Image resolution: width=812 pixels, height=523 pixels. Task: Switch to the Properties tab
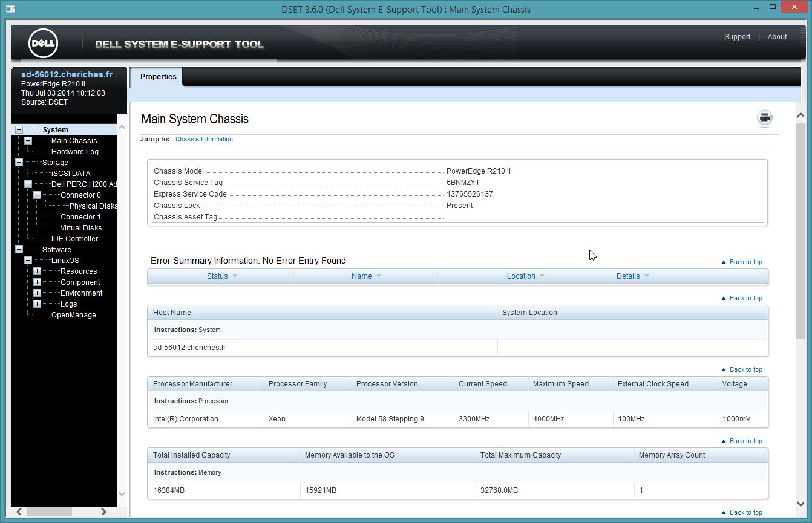coord(159,77)
